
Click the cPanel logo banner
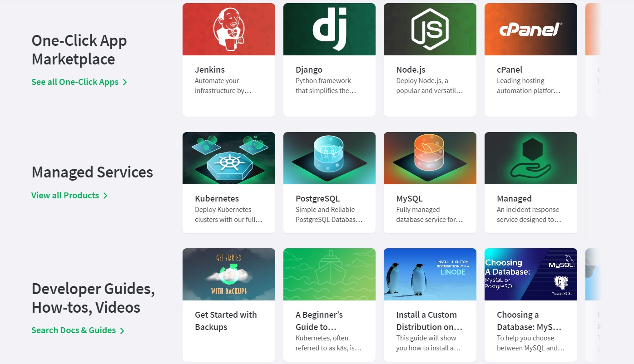[530, 30]
